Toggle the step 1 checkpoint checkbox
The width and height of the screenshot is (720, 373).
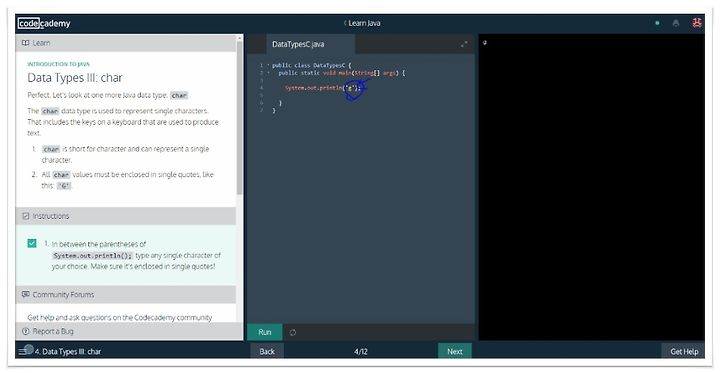point(32,243)
